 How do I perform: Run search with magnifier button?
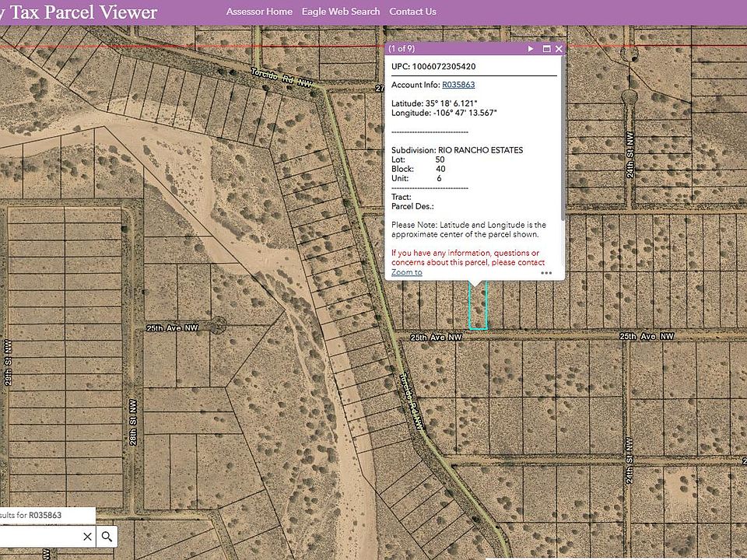107,537
